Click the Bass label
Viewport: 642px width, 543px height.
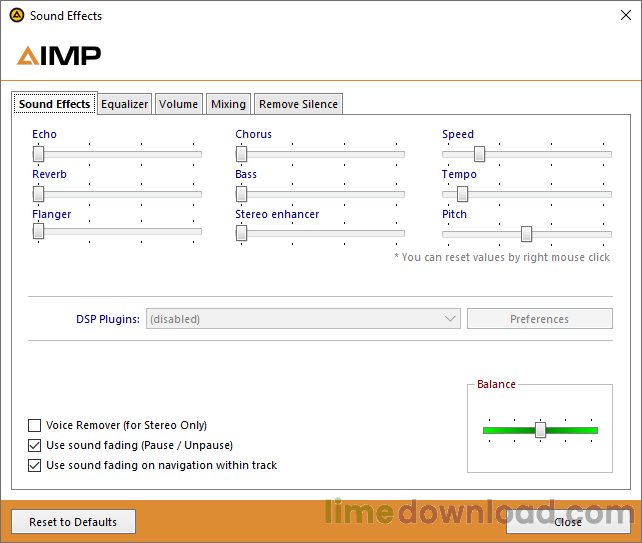click(x=246, y=174)
